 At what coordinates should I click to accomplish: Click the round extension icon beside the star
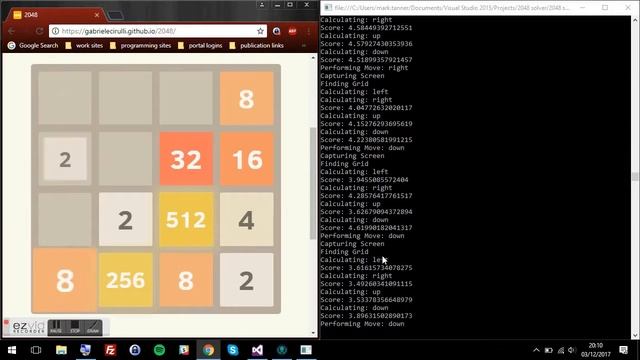pyautogui.click(x=276, y=31)
